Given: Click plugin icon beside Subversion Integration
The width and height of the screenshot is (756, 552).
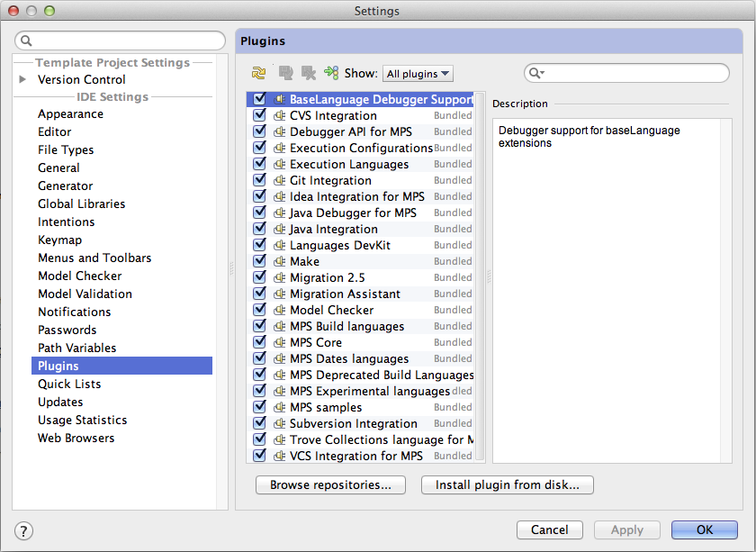Looking at the screenshot, I should point(280,423).
